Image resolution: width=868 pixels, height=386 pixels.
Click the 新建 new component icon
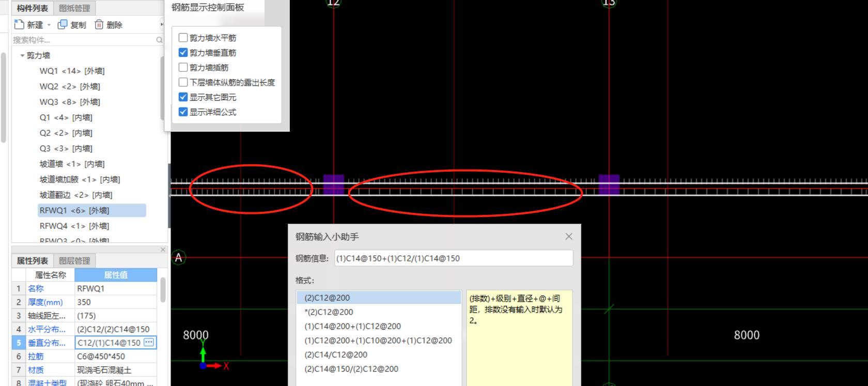tap(19, 24)
